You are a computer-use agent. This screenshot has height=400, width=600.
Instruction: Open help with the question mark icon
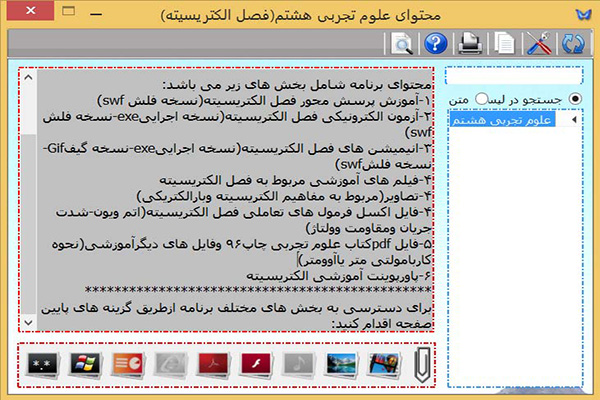[x=435, y=44]
